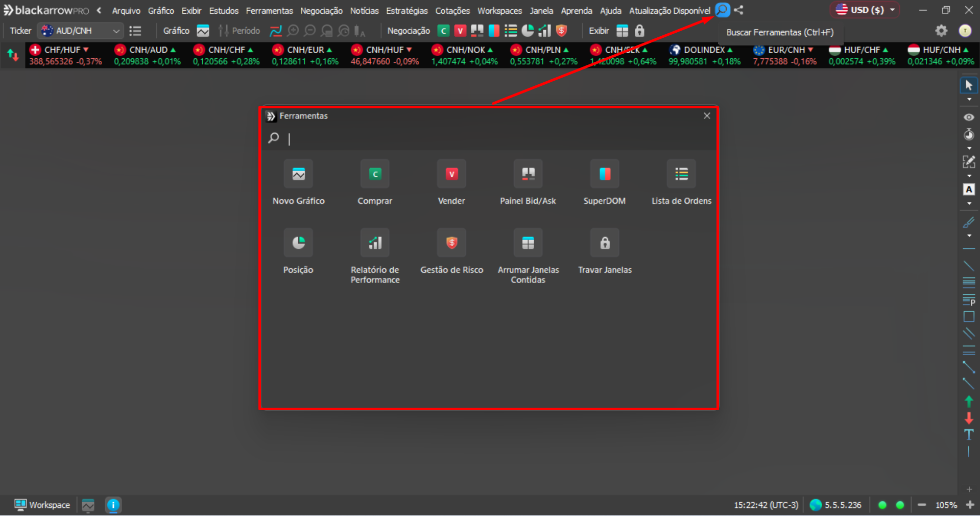980x516 pixels.
Task: Select the cursor pointer tool in sidebar
Action: [969, 85]
